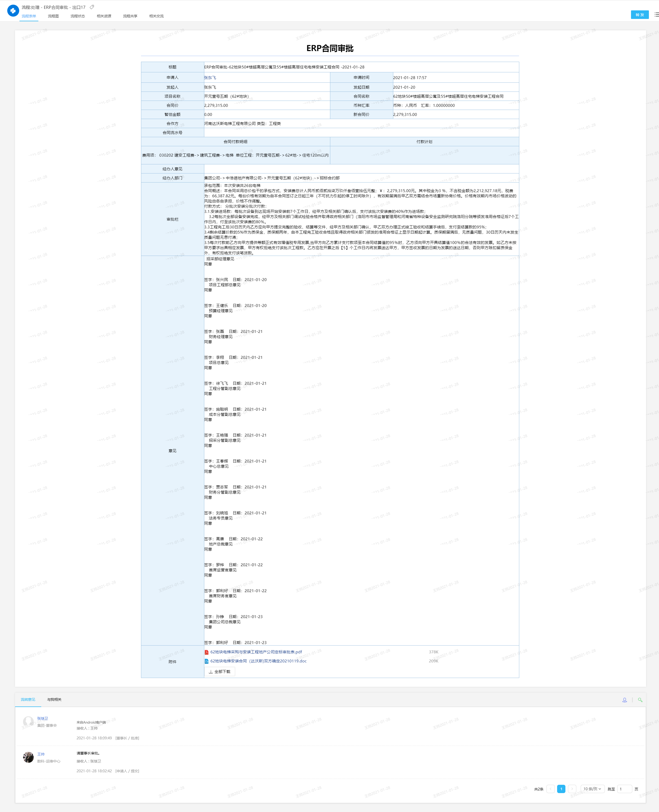The height and width of the screenshot is (812, 659).
Task: Click the 全部下载 button
Action: click(220, 671)
